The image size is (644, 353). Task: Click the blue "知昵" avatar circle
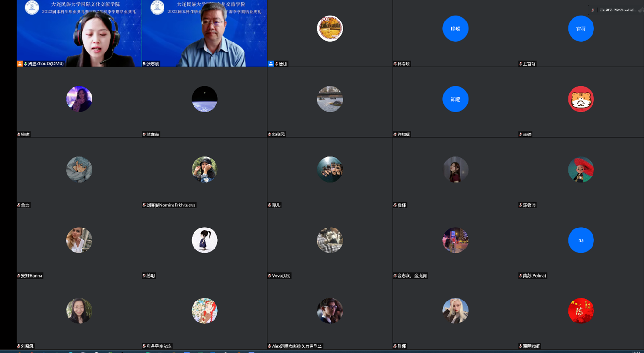(455, 99)
